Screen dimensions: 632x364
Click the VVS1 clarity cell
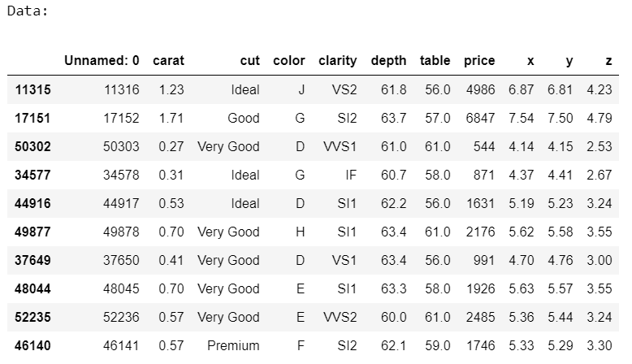(340, 146)
